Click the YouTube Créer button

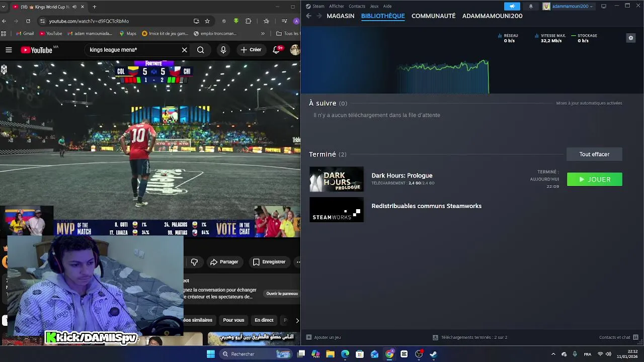251,50
